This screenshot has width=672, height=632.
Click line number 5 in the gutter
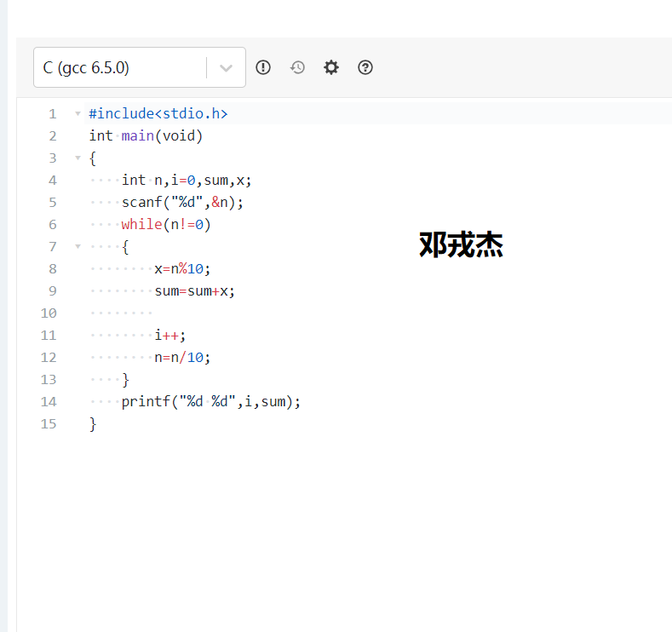pos(52,202)
